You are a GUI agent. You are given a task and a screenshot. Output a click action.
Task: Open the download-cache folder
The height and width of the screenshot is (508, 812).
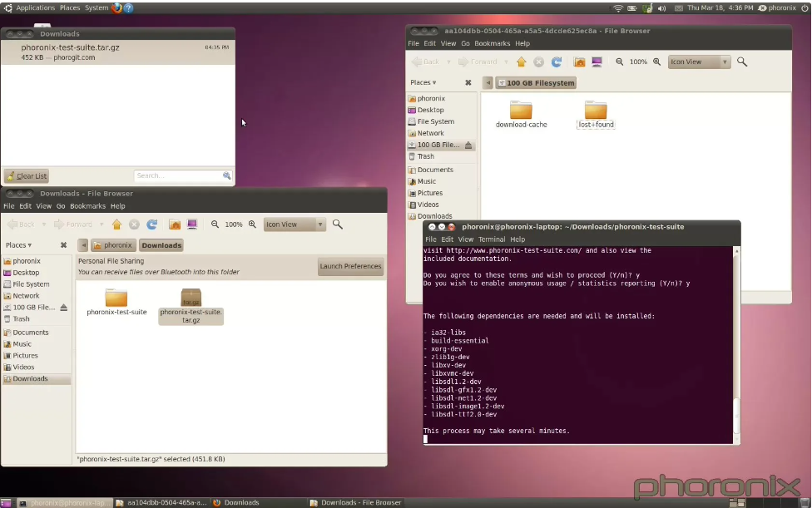point(521,111)
